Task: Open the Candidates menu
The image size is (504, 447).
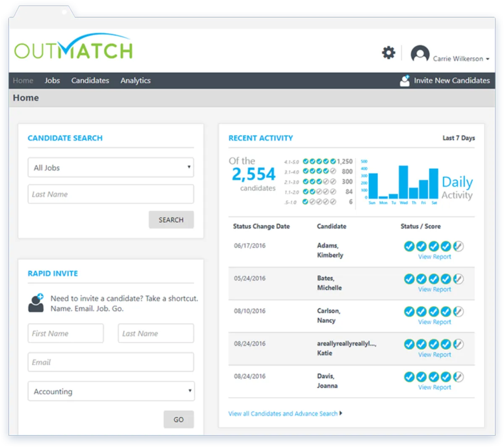Action: tap(90, 80)
